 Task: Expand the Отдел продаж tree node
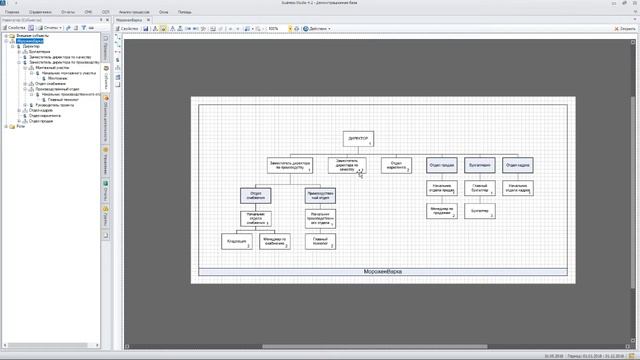[x=19, y=121]
